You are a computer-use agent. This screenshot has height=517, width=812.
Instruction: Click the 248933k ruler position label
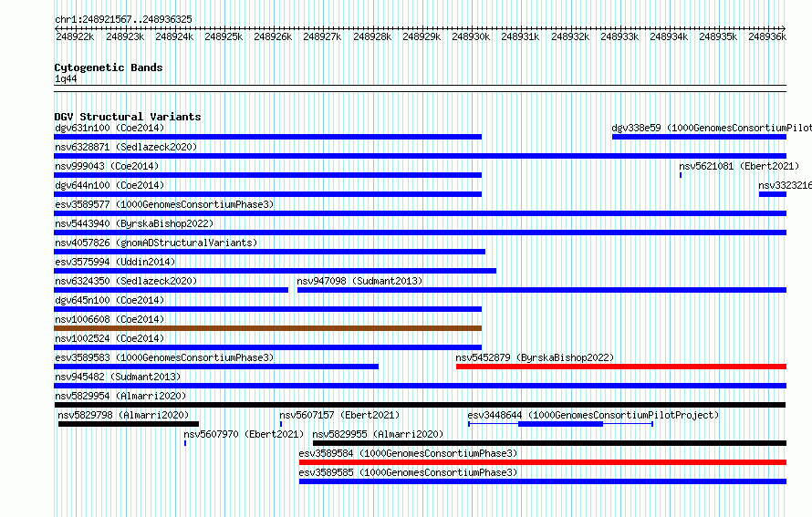pos(619,36)
